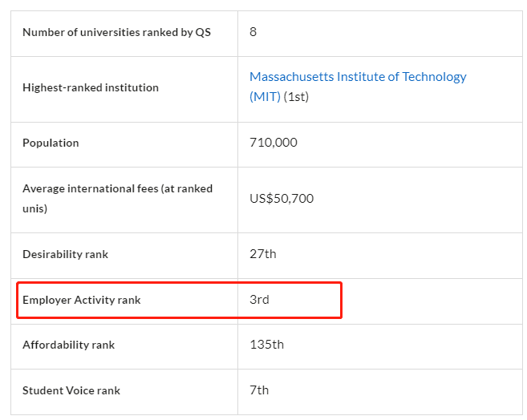Select the student voice value '7th'

[x=259, y=390]
